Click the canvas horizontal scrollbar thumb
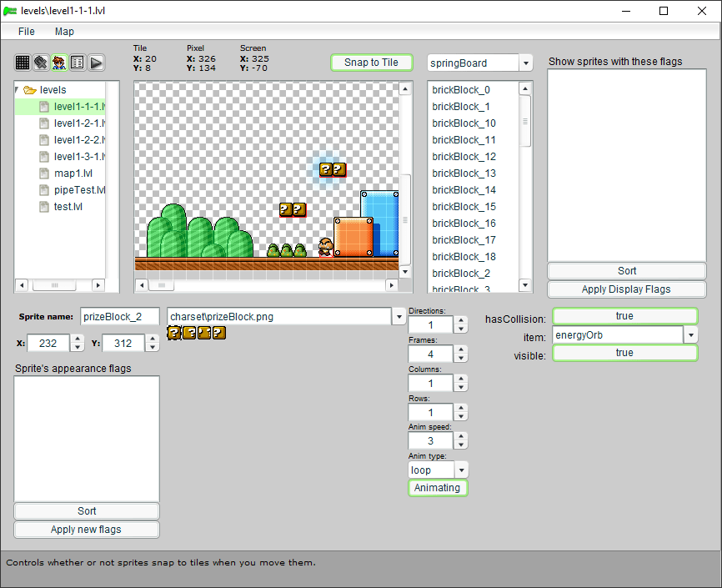 161,285
